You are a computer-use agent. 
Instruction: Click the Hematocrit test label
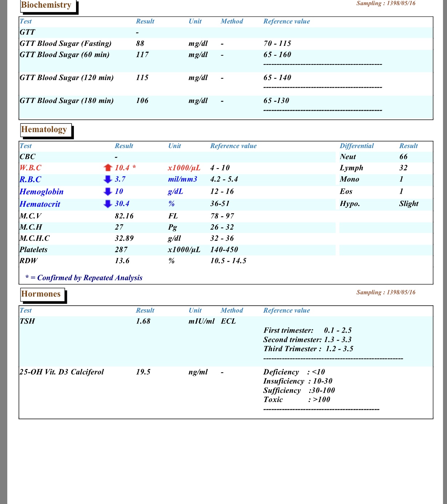pos(40,204)
